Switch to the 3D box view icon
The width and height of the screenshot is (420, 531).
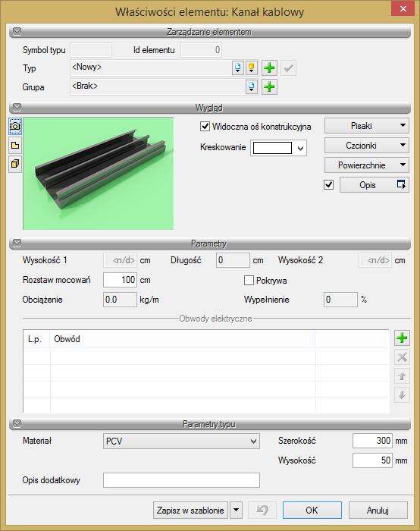coord(15,164)
